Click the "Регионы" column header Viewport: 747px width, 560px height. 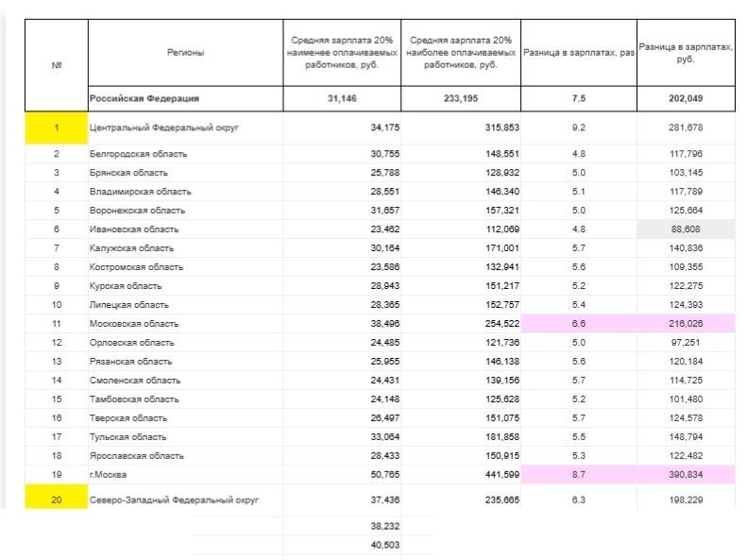pos(185,53)
